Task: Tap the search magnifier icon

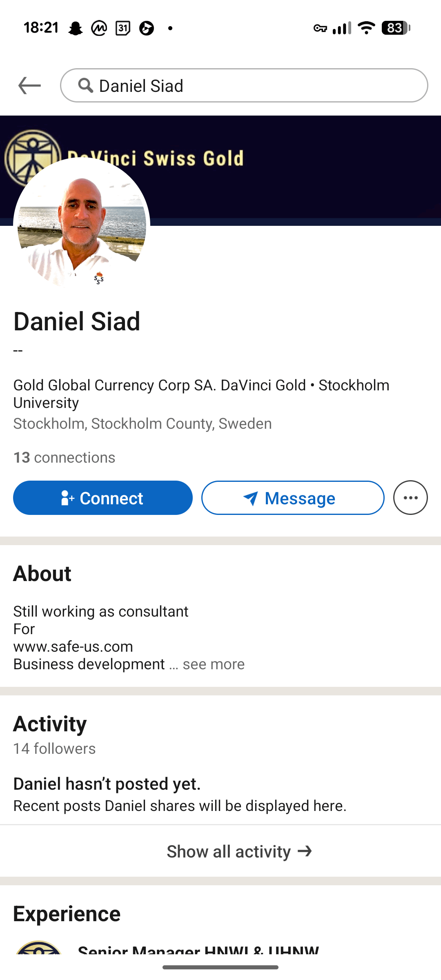Action: (86, 86)
